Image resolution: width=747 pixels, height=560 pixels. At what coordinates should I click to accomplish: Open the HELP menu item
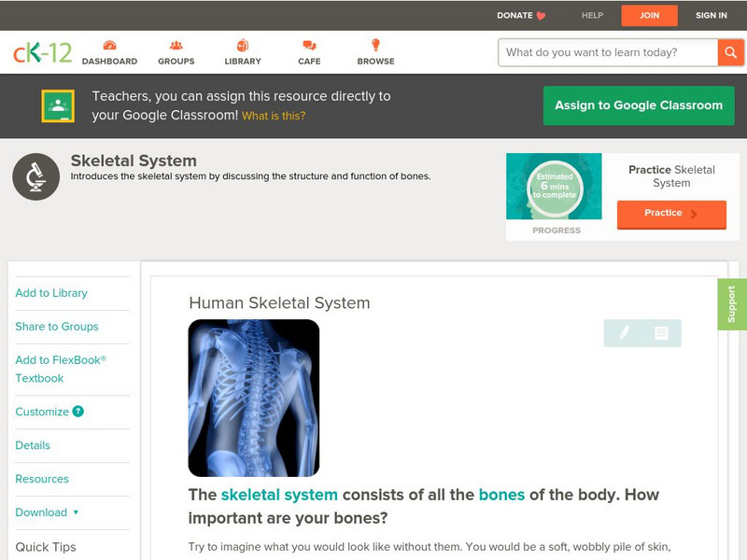coord(592,15)
